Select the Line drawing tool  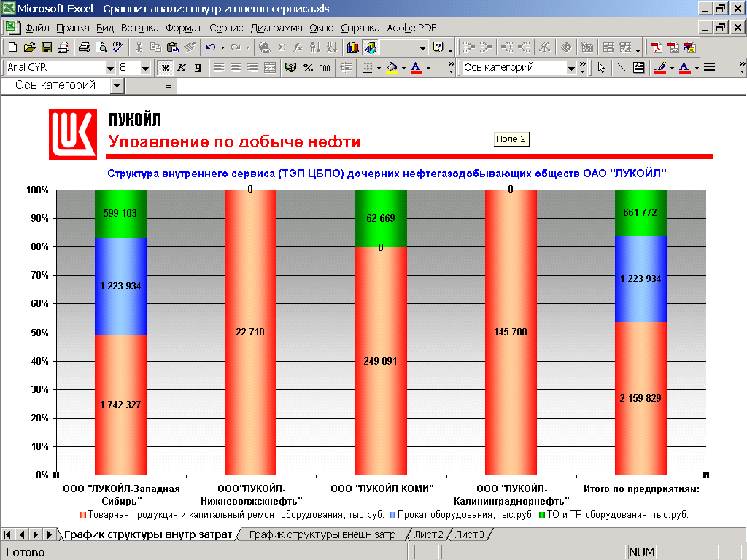[x=622, y=68]
